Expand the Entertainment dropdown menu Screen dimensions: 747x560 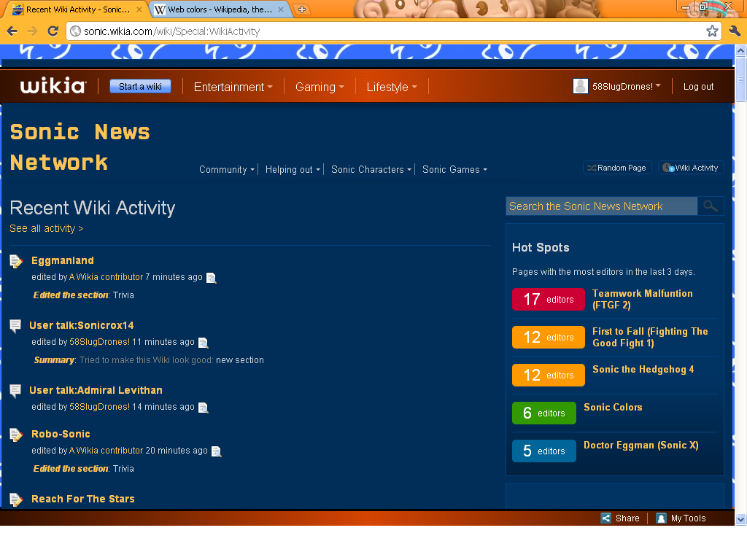click(x=233, y=87)
